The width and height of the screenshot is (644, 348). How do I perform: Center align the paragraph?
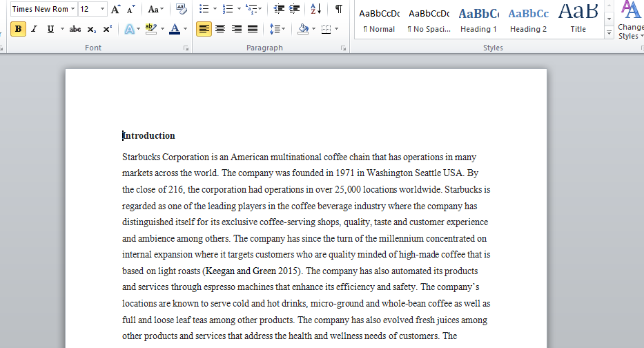220,29
